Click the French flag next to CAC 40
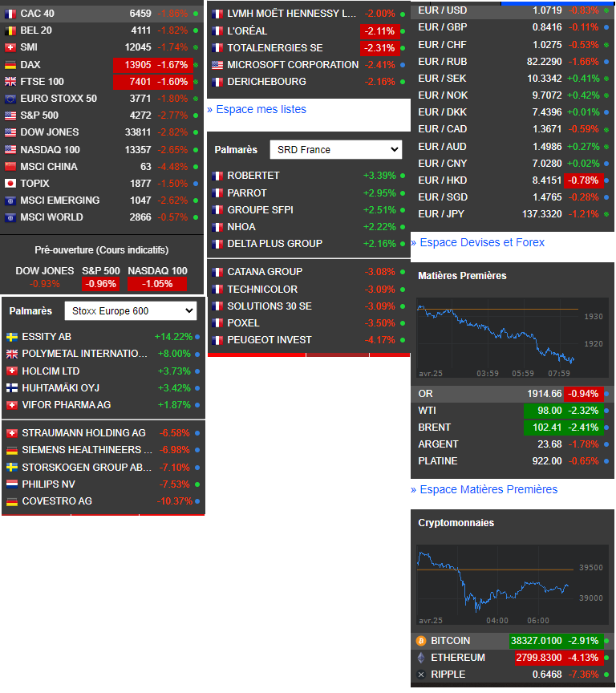The image size is (616, 693). click(x=10, y=14)
